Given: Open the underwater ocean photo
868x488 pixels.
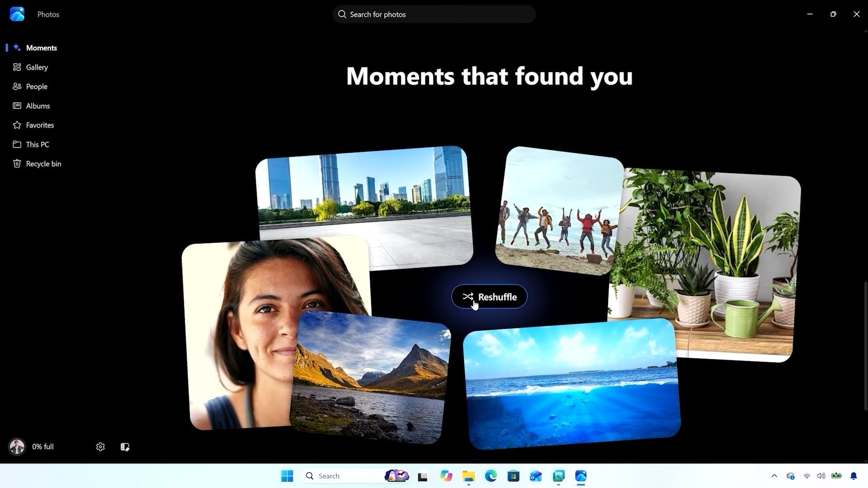Looking at the screenshot, I should coord(572,384).
